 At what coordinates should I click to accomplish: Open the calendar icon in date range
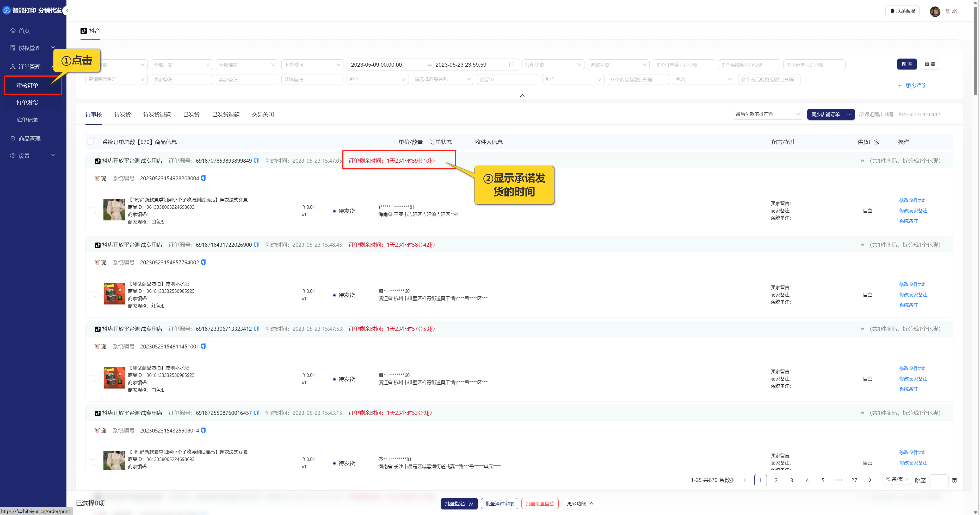point(512,65)
